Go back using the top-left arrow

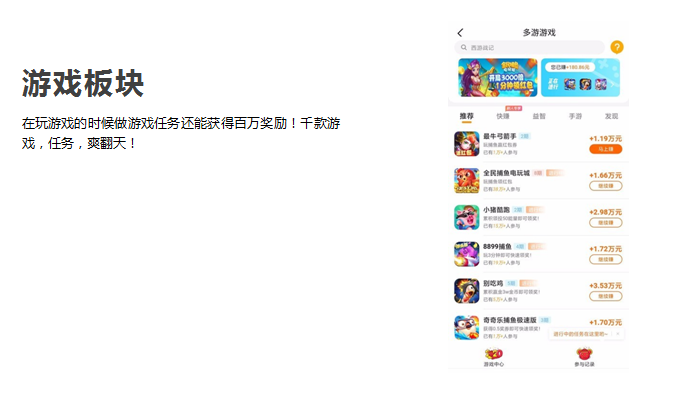[x=460, y=33]
